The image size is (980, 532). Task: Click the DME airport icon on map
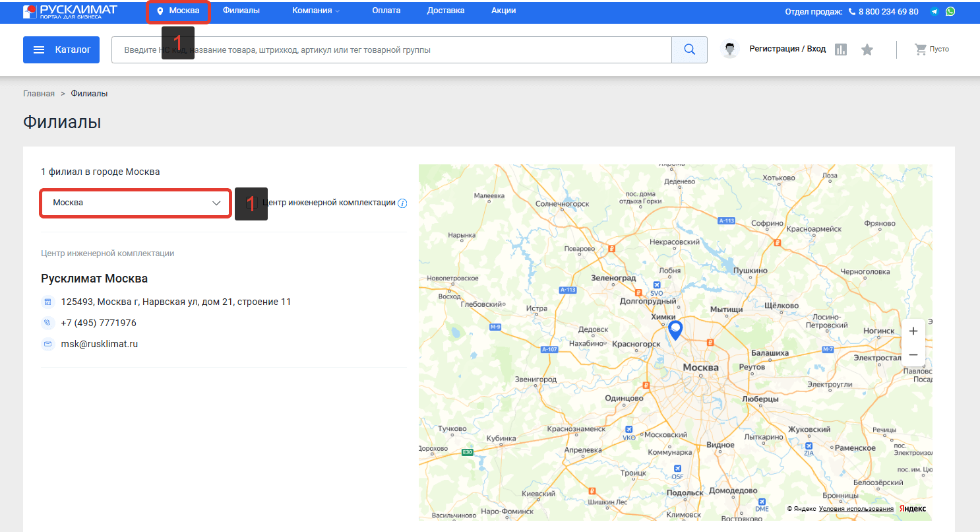(762, 501)
